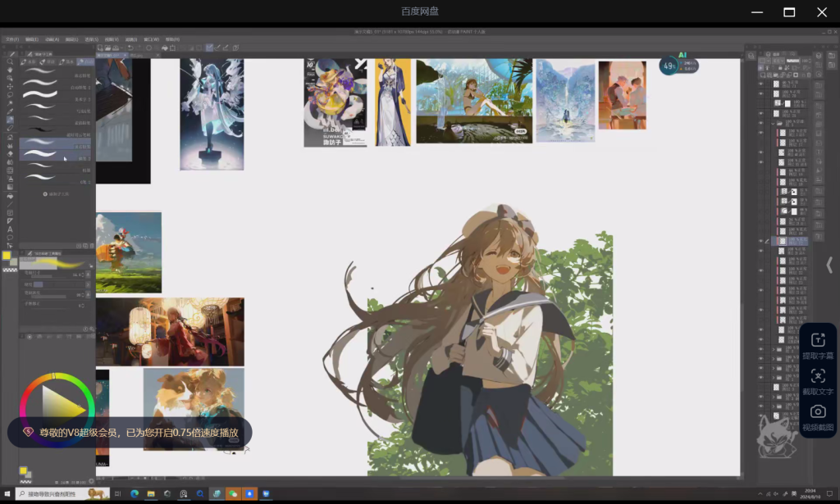Toggle visibility eye of topmost layer
Image resolution: width=840 pixels, height=504 pixels.
[x=761, y=84]
